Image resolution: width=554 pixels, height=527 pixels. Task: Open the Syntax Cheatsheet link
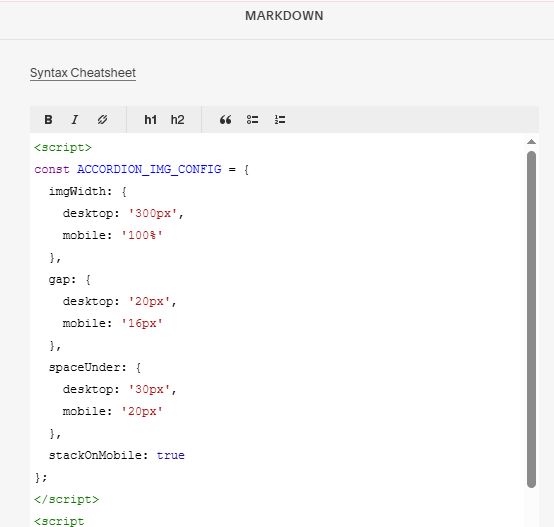point(83,73)
